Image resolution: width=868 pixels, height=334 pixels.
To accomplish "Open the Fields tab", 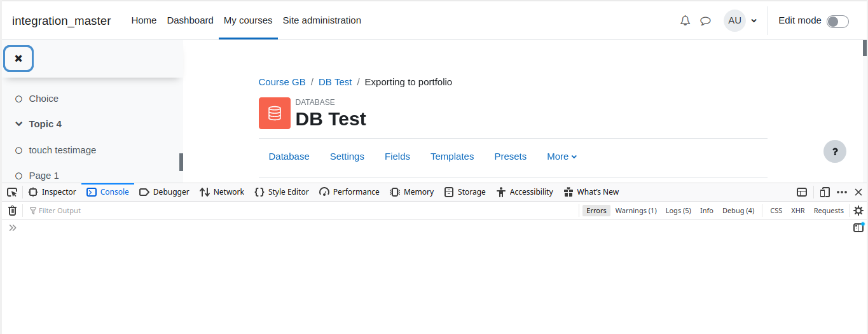I will point(397,157).
